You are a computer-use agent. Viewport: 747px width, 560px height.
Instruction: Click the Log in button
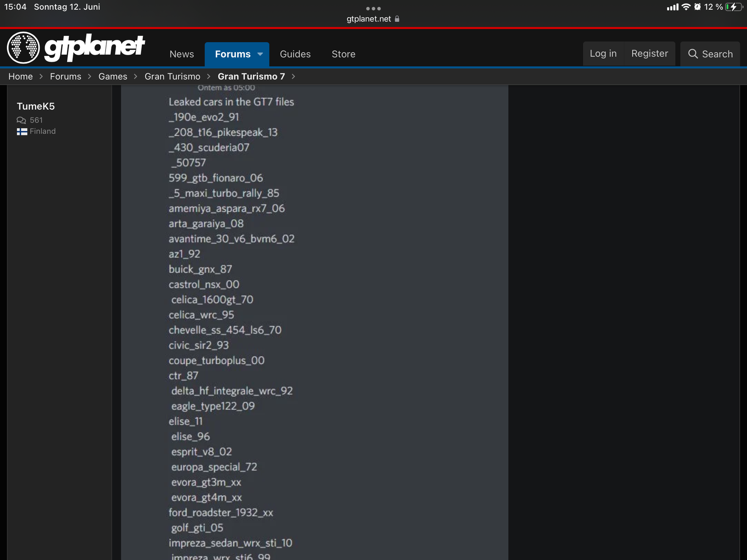(603, 54)
